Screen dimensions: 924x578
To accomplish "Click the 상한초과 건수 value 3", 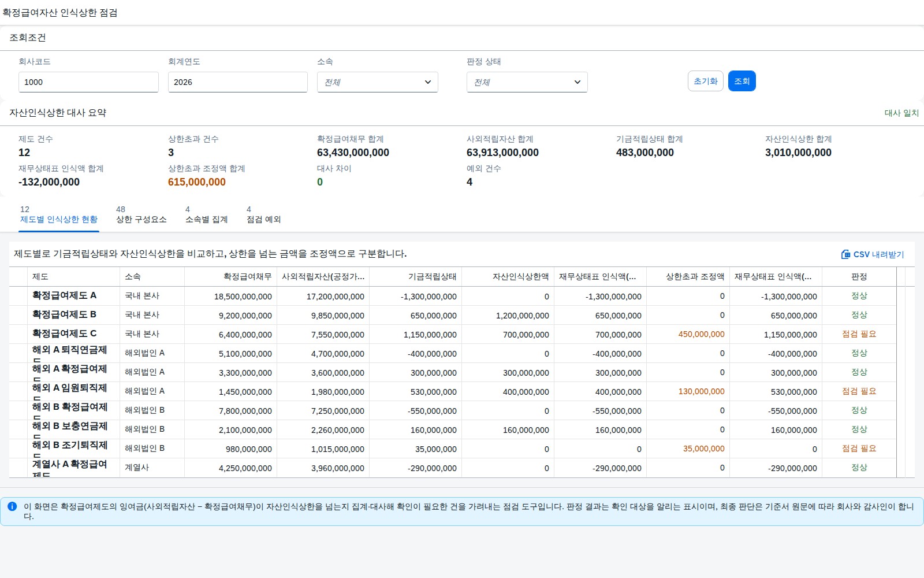I will click(171, 153).
